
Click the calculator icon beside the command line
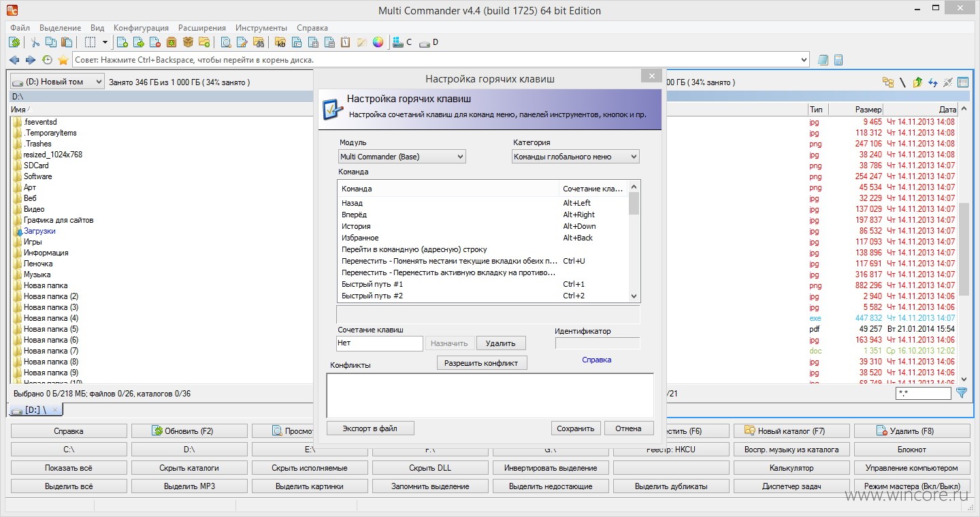pyautogui.click(x=838, y=60)
